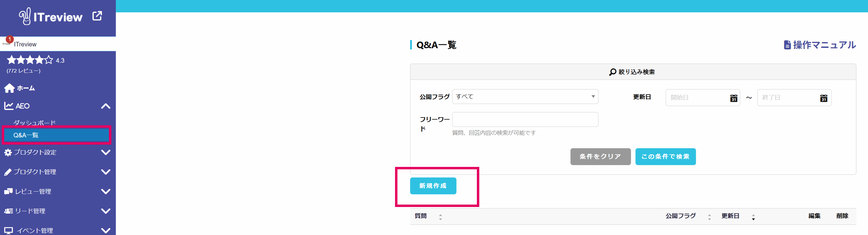Collapse the AEO menu section

[x=106, y=106]
